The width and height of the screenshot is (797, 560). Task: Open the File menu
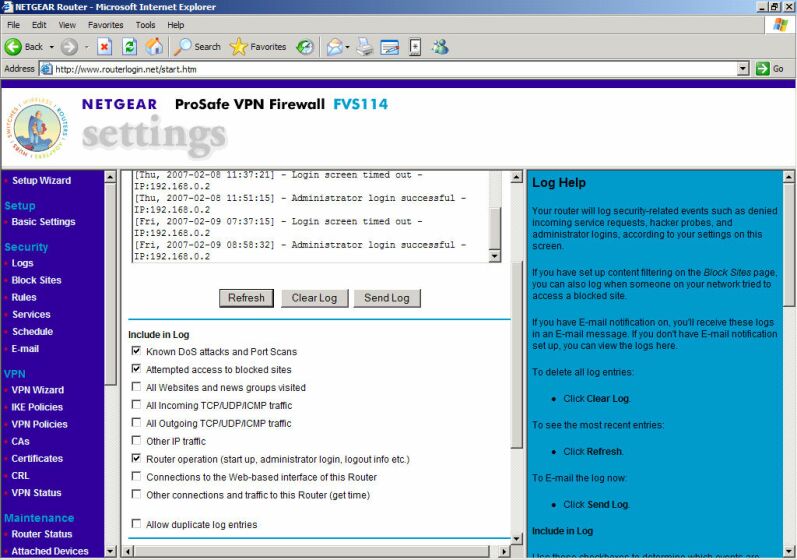[x=14, y=25]
